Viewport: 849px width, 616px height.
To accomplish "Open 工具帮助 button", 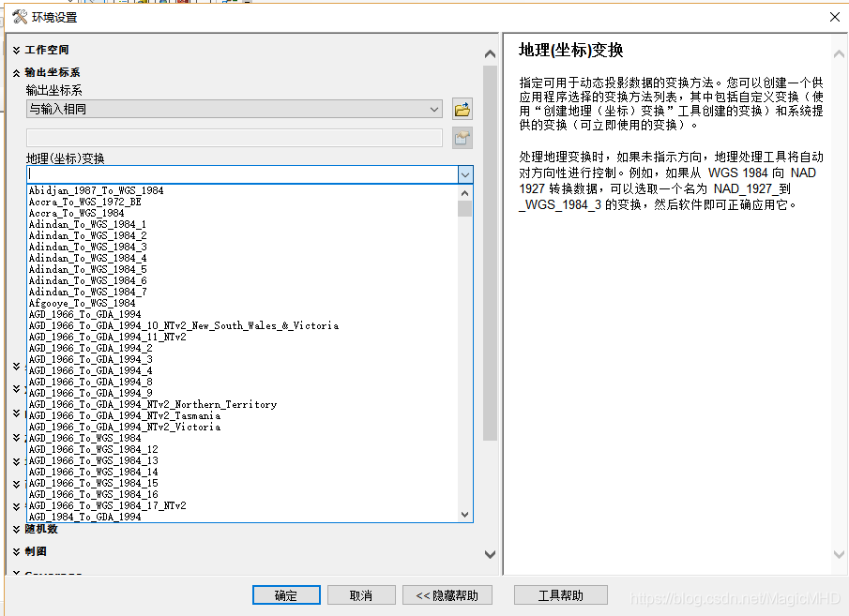I will click(x=560, y=595).
